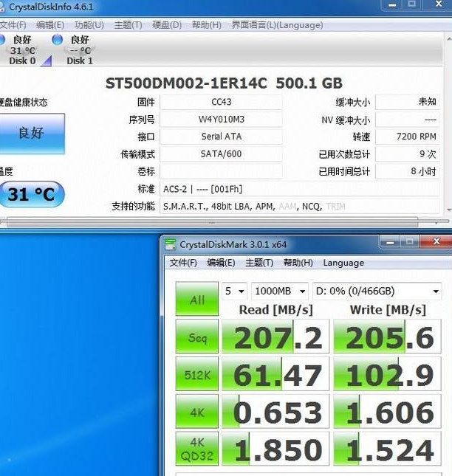Click CrystalDiskInfo vertical scrollbar down arrow
The height and width of the screenshot is (476, 452).
pyautogui.click(x=448, y=210)
